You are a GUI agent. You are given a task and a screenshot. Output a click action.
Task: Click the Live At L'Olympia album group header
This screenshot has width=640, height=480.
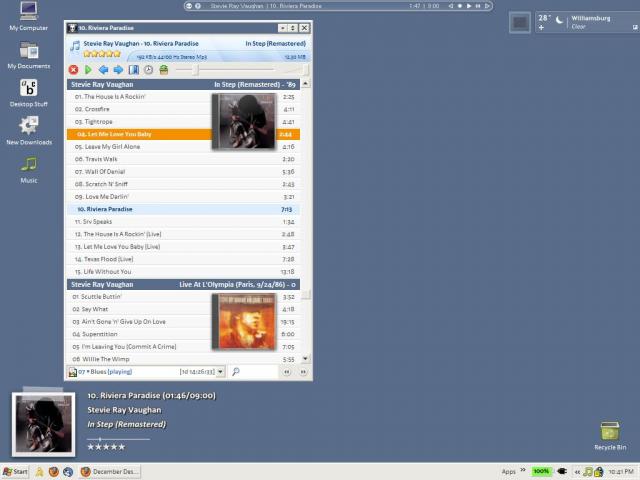183,284
